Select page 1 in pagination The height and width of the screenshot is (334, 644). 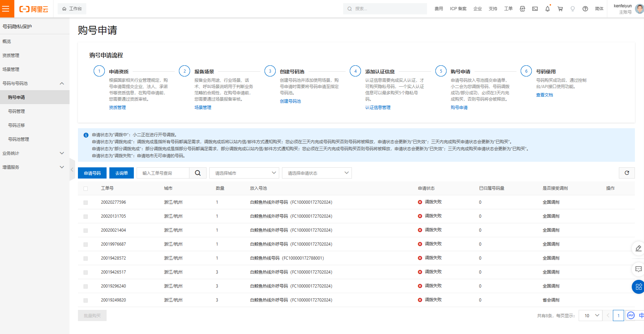618,315
